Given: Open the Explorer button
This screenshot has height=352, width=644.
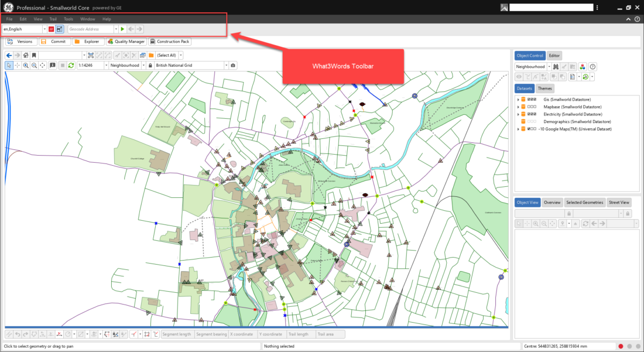Looking at the screenshot, I should point(88,42).
